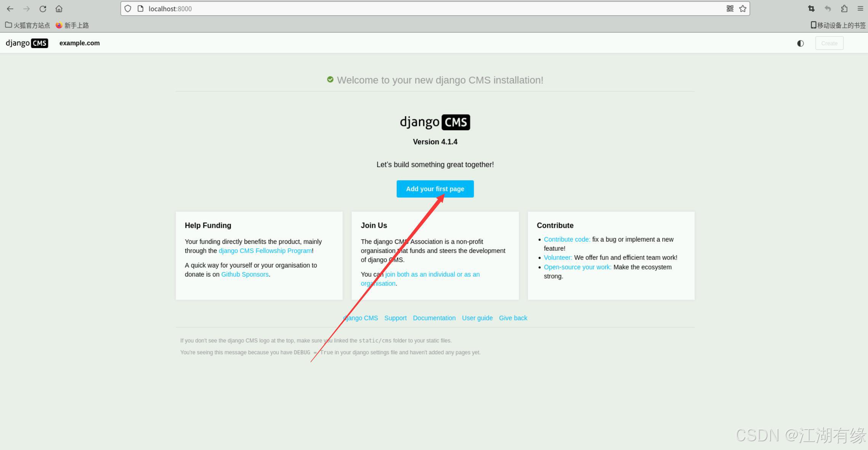Click the screenshot crop icon
Image resolution: width=868 pixels, height=450 pixels.
[x=811, y=9]
